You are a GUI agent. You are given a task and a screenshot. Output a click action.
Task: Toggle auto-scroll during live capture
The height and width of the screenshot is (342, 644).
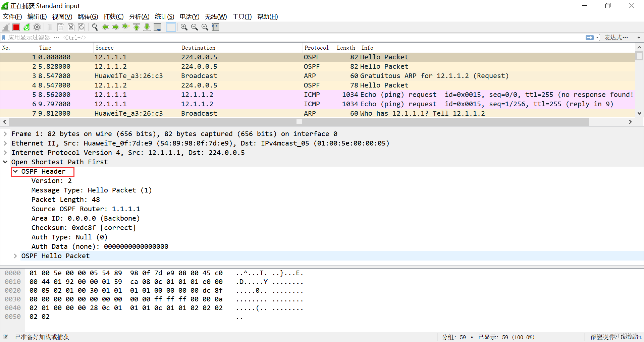point(157,27)
